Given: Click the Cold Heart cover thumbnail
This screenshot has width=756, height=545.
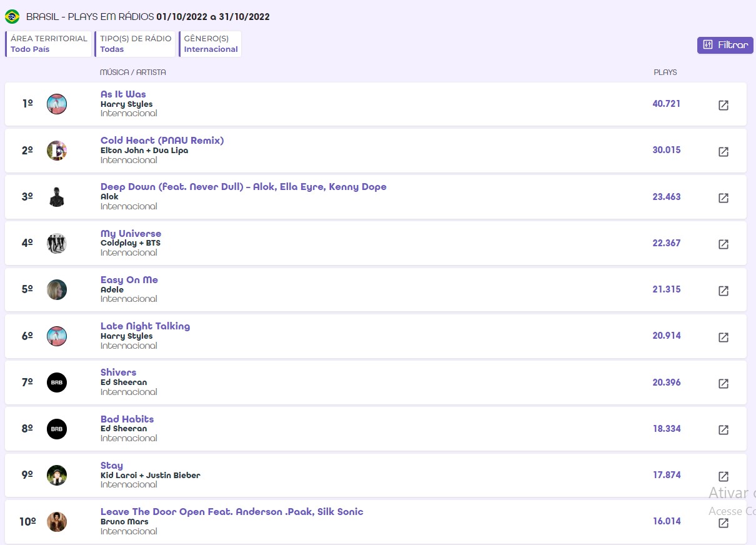Looking at the screenshot, I should 57,151.
